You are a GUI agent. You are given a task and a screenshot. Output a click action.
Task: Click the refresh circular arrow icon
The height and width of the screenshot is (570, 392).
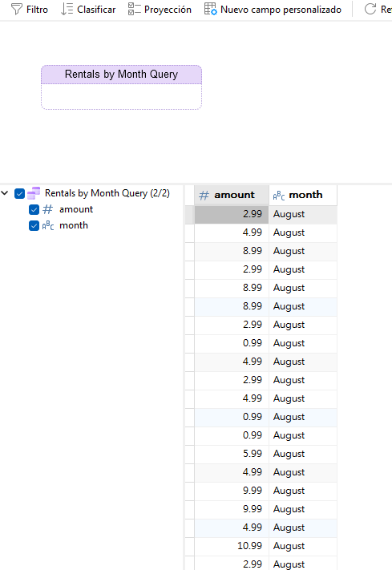pos(370,9)
